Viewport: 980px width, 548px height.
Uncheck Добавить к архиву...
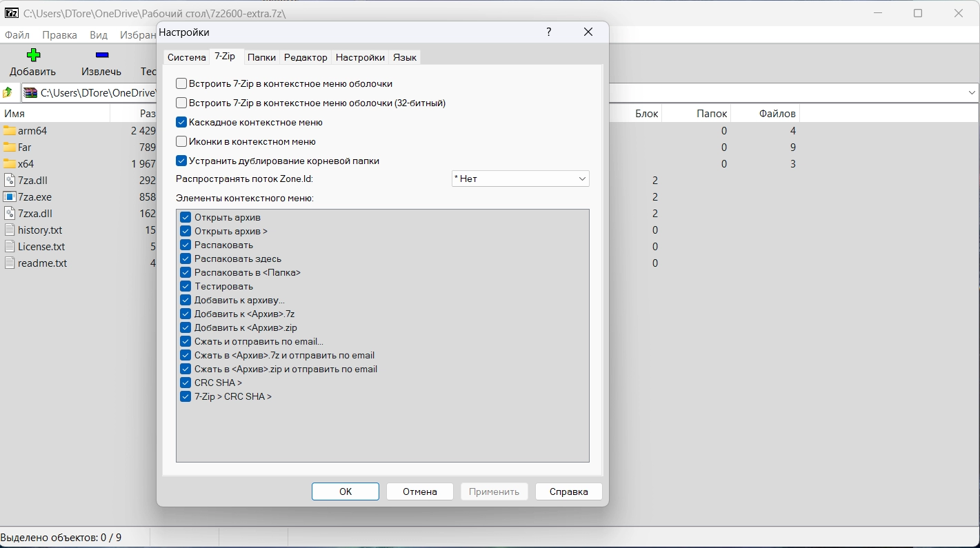pyautogui.click(x=186, y=300)
